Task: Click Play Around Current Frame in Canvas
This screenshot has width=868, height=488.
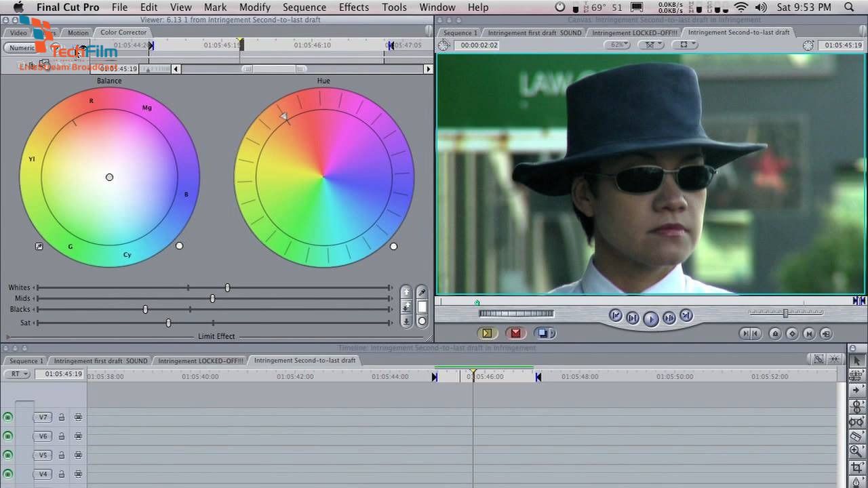Action: point(669,317)
